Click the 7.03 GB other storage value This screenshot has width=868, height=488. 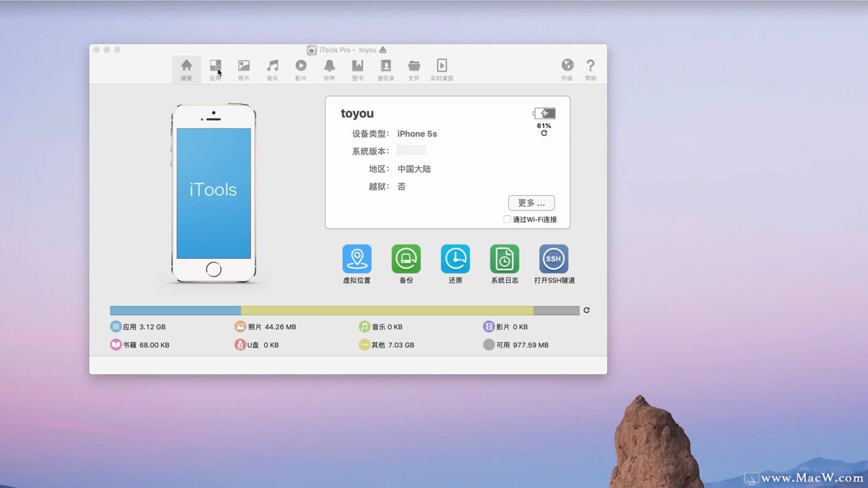pos(401,345)
